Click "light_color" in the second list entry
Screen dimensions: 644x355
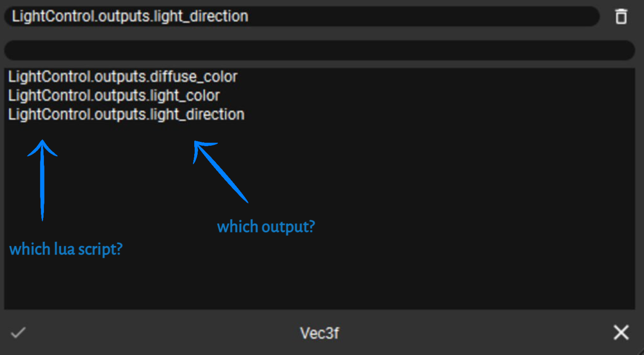[x=185, y=96]
